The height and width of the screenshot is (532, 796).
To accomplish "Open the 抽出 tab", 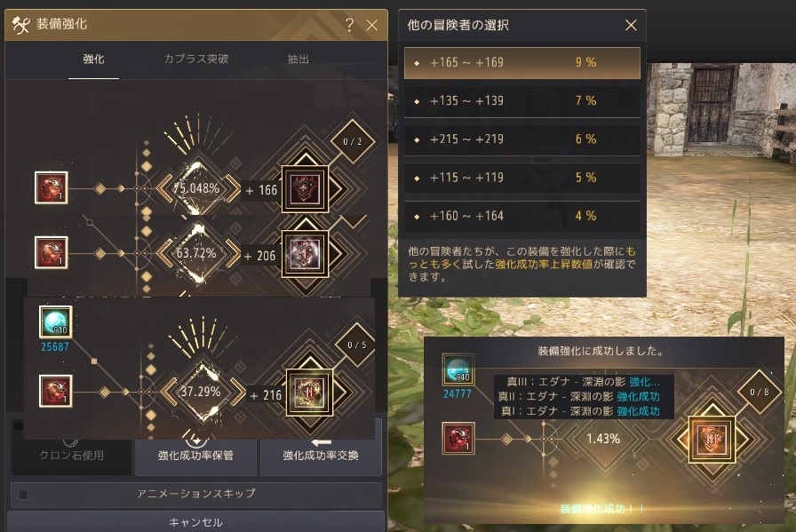I will (298, 59).
